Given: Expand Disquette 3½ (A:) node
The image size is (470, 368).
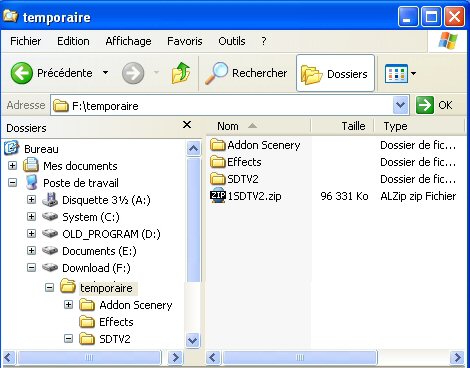Looking at the screenshot, I should pos(31,199).
